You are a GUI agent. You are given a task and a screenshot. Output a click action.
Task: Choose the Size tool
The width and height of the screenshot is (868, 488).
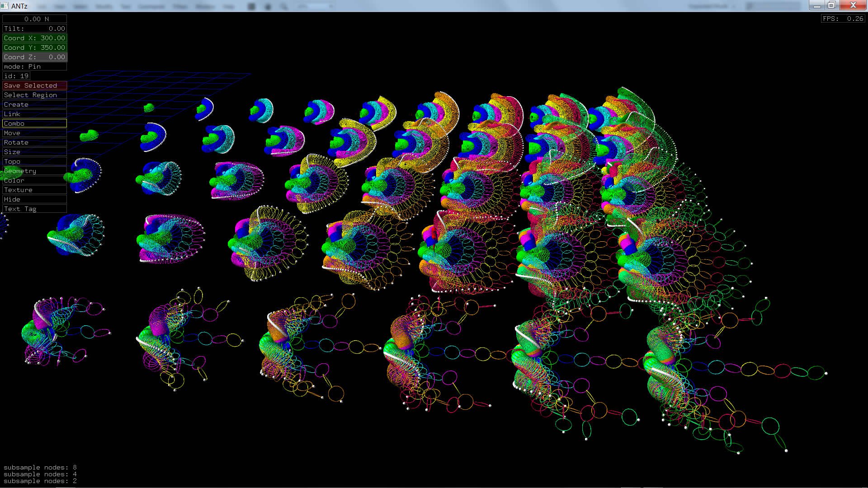(x=34, y=152)
